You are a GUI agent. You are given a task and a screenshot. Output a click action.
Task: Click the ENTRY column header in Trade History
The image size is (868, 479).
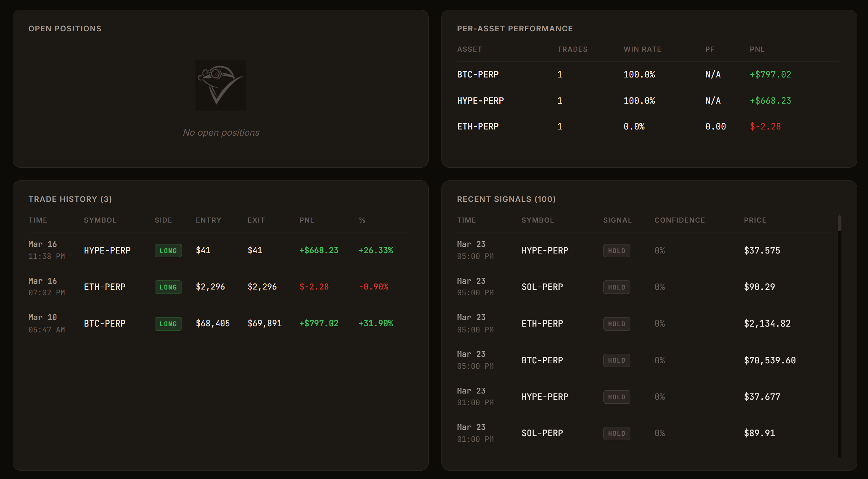click(209, 220)
